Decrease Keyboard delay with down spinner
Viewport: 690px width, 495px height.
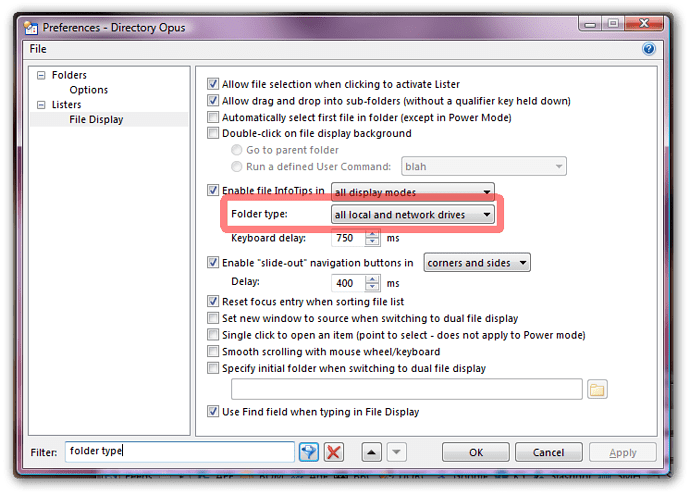click(x=372, y=242)
